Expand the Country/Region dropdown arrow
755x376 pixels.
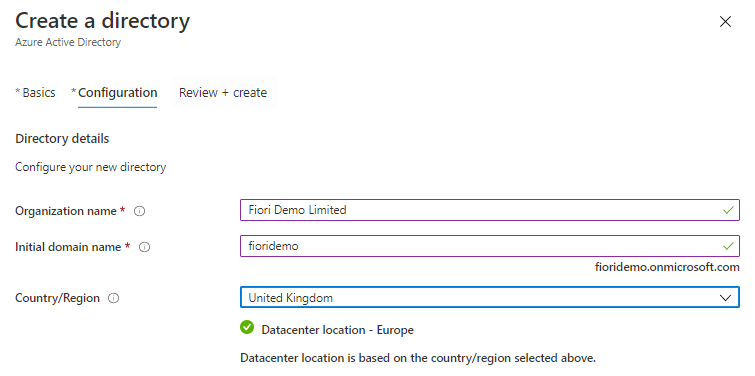[725, 298]
